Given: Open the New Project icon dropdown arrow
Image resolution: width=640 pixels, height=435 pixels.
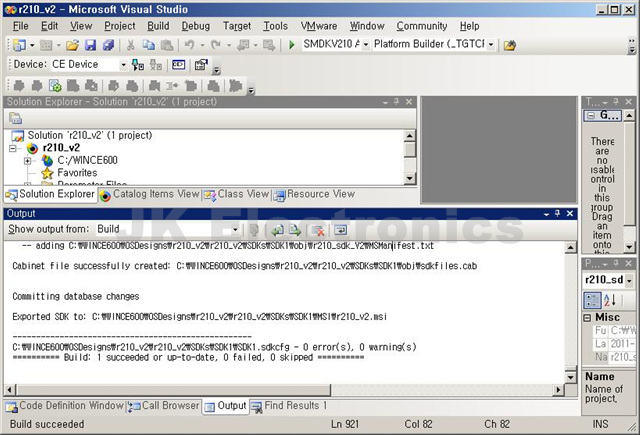Looking at the screenshot, I should (x=32, y=45).
